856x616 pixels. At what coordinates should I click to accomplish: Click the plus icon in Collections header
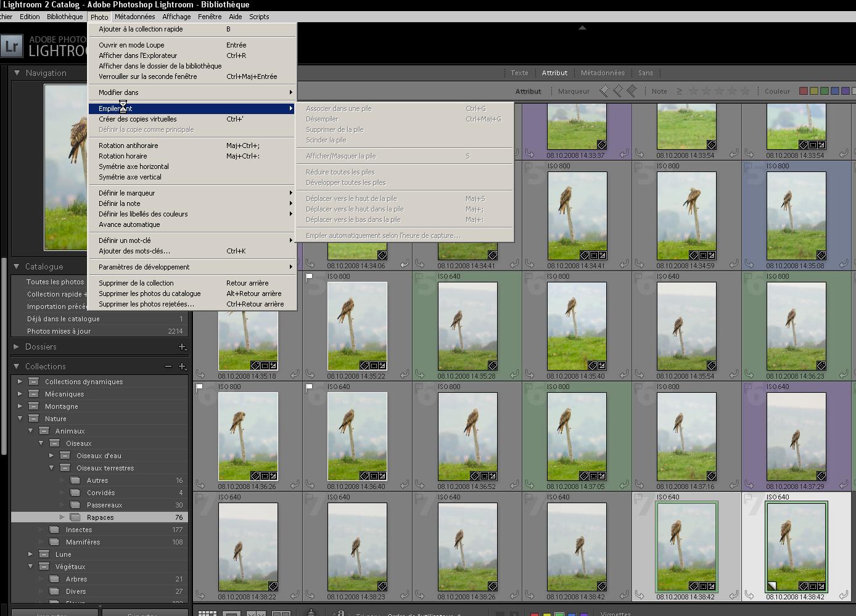click(x=182, y=366)
